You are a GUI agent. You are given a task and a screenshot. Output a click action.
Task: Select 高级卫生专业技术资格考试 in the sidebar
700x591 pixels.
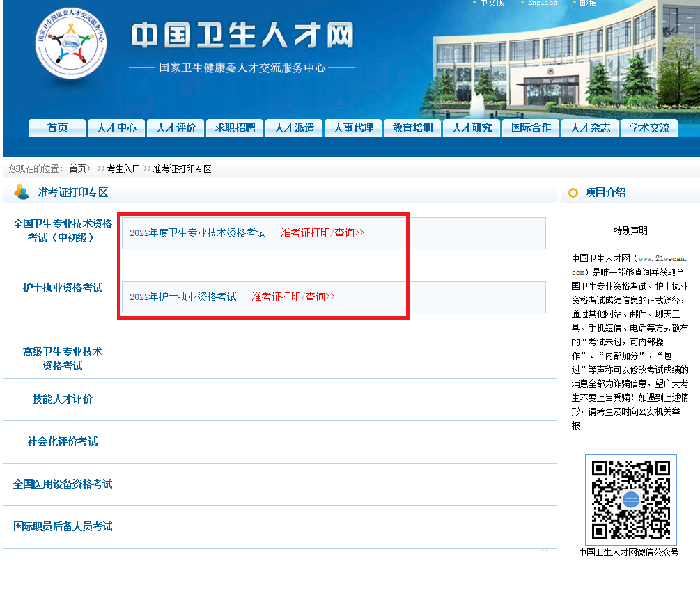pos(63,358)
